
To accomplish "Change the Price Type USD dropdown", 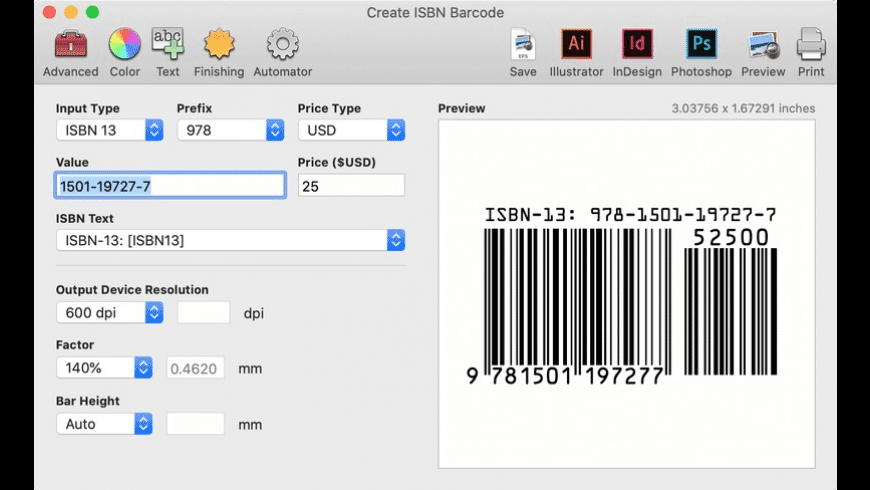I will [351, 130].
